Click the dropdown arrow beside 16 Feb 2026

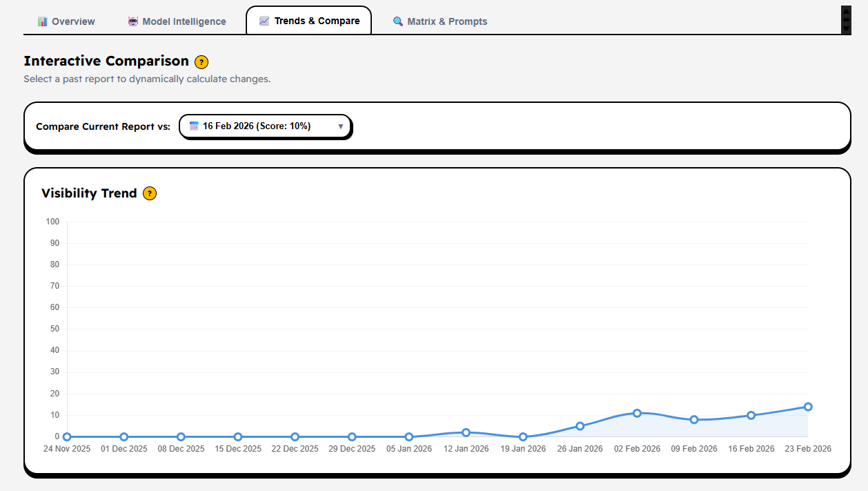tap(341, 126)
